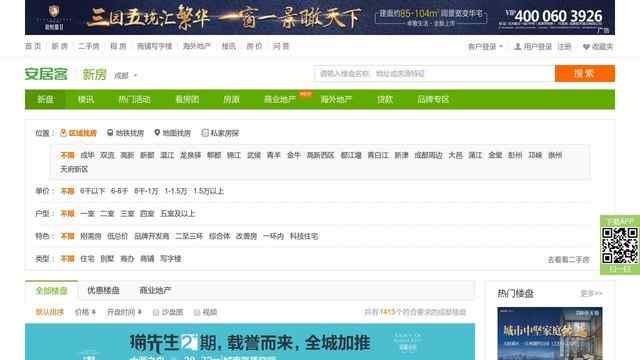The height and width of the screenshot is (360, 640).
Task: Filter region by 成华
Action: pos(87,155)
